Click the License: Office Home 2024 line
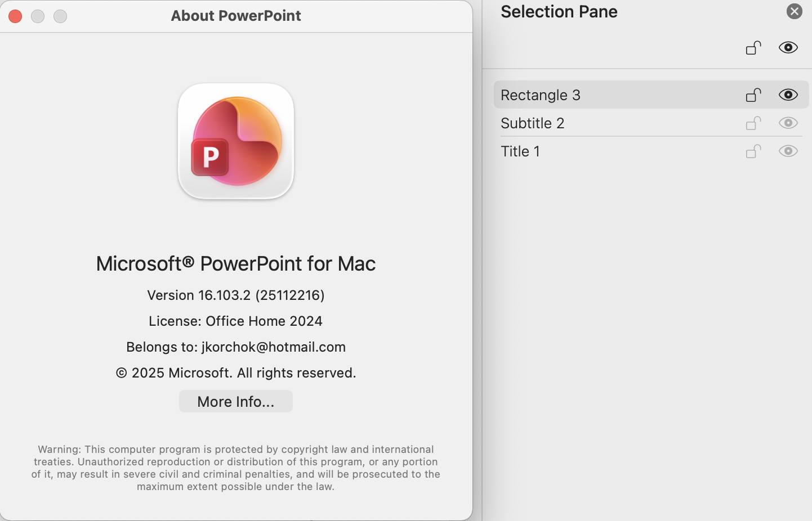Viewport: 812px width, 521px height. [x=236, y=321]
